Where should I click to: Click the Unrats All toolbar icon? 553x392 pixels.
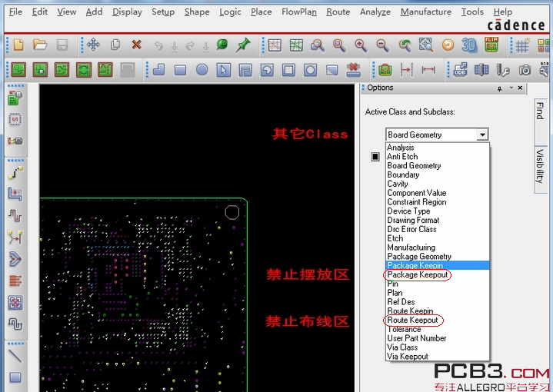pos(275,45)
